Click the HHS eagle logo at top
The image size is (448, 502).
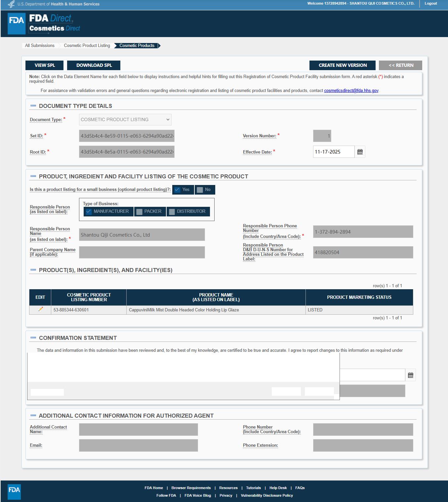pos(11,4)
